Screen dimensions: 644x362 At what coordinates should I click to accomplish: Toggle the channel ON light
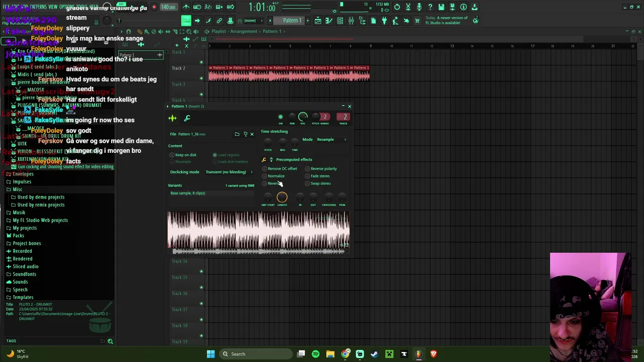point(281,117)
